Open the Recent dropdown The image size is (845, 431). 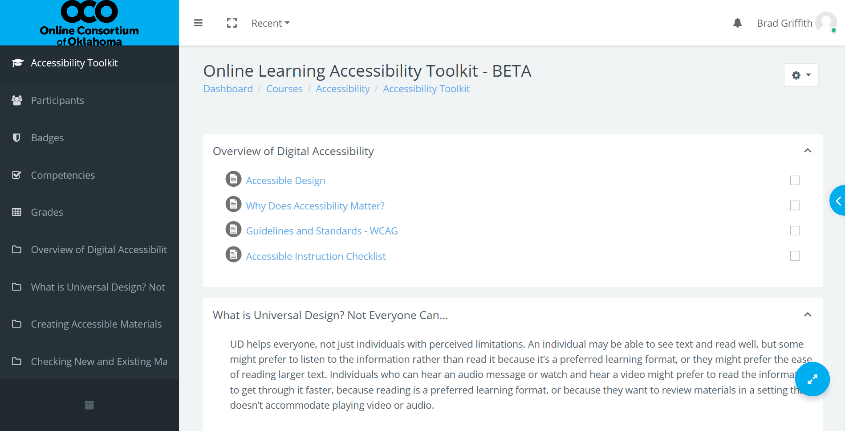coord(270,23)
